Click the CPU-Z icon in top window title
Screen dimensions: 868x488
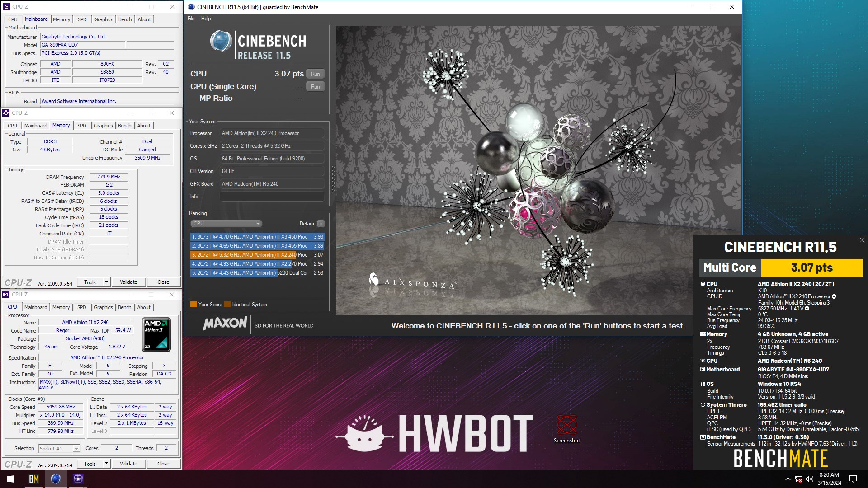point(6,7)
